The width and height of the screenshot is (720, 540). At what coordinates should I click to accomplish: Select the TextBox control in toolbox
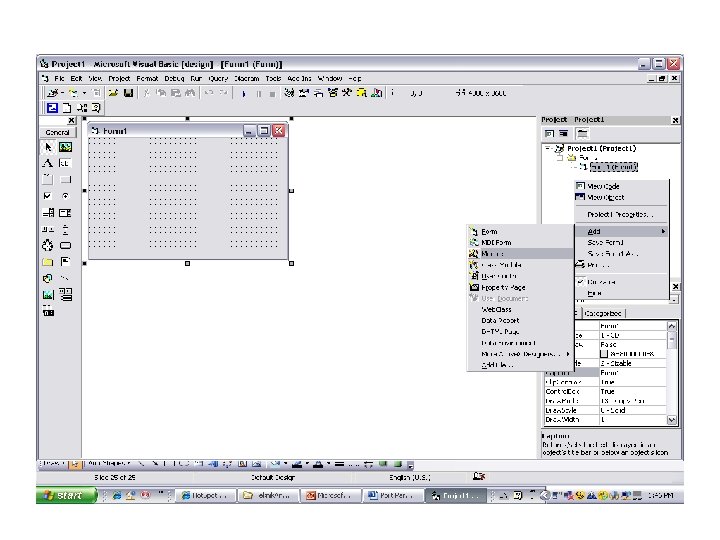(65, 163)
